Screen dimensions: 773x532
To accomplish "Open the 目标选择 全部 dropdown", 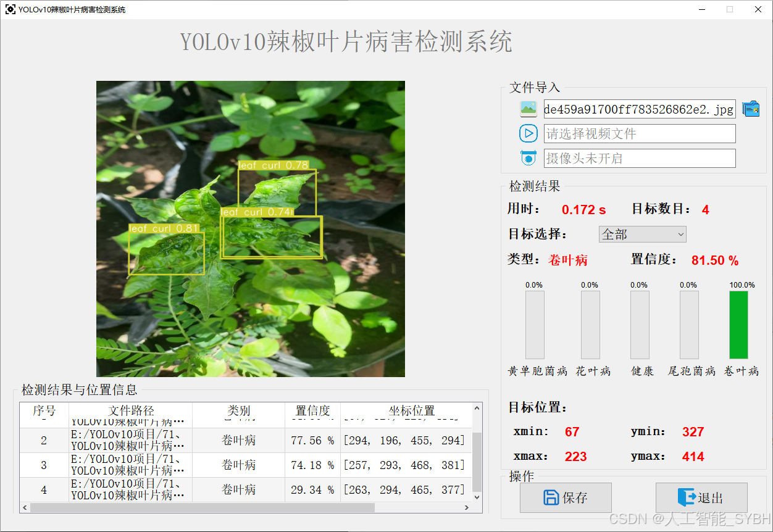I will pos(642,234).
